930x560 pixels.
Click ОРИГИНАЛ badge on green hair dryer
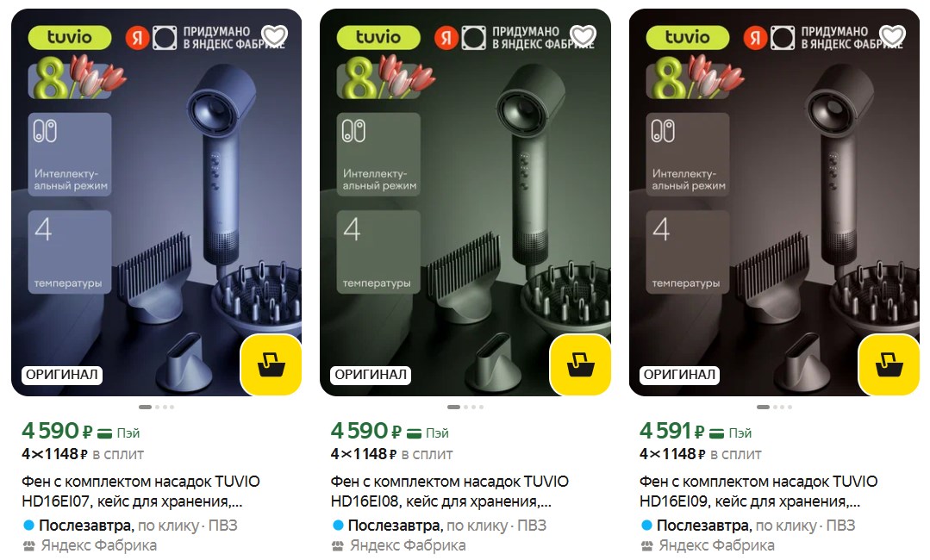tap(370, 375)
